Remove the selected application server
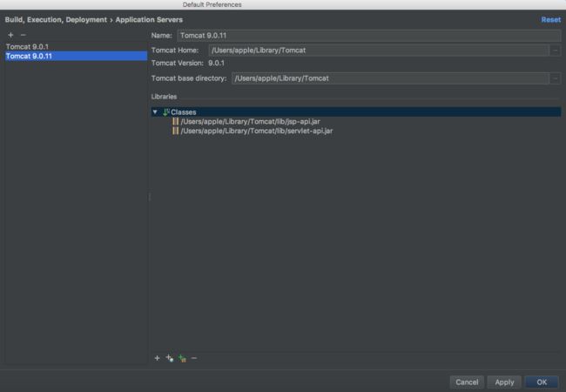The width and height of the screenshot is (566, 392). 24,35
